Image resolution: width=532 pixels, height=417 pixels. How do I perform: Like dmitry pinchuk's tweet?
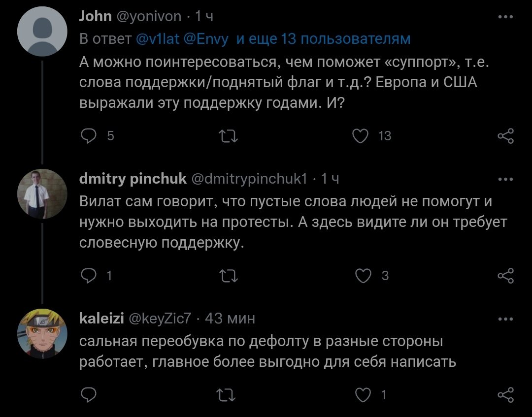coord(364,276)
